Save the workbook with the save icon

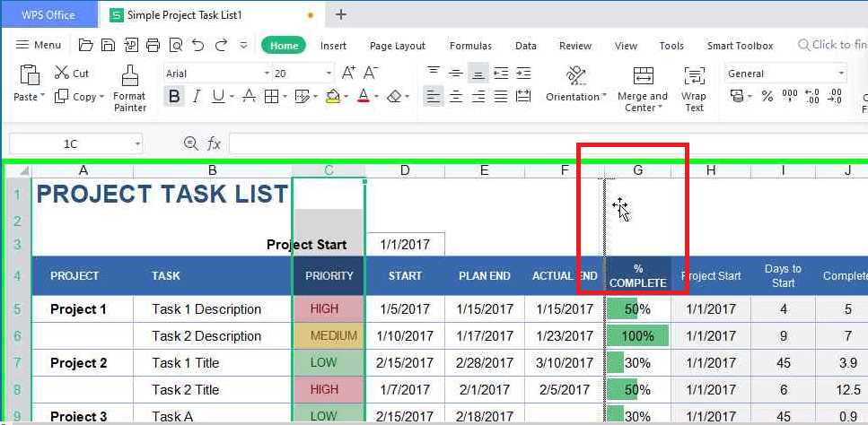pos(110,46)
